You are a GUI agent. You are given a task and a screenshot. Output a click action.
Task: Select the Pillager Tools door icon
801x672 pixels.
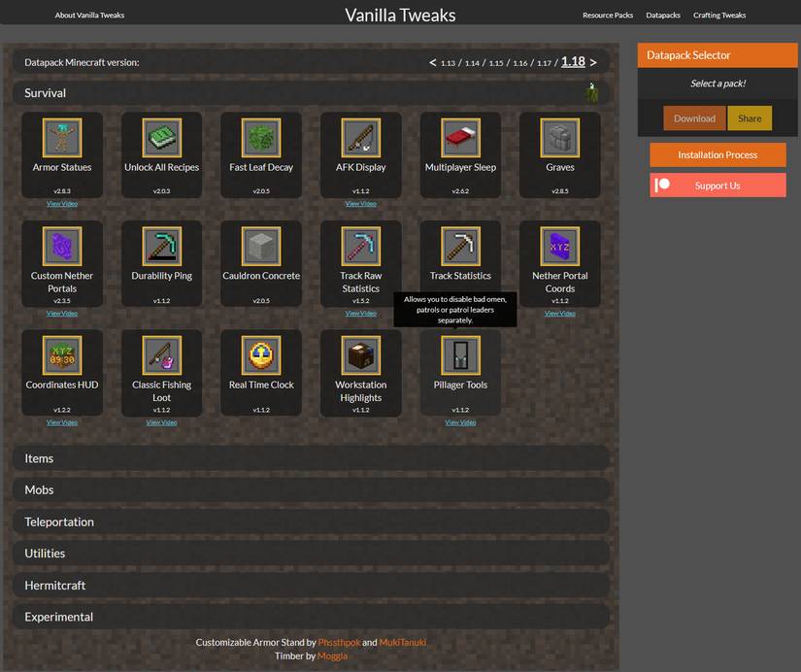[460, 354]
